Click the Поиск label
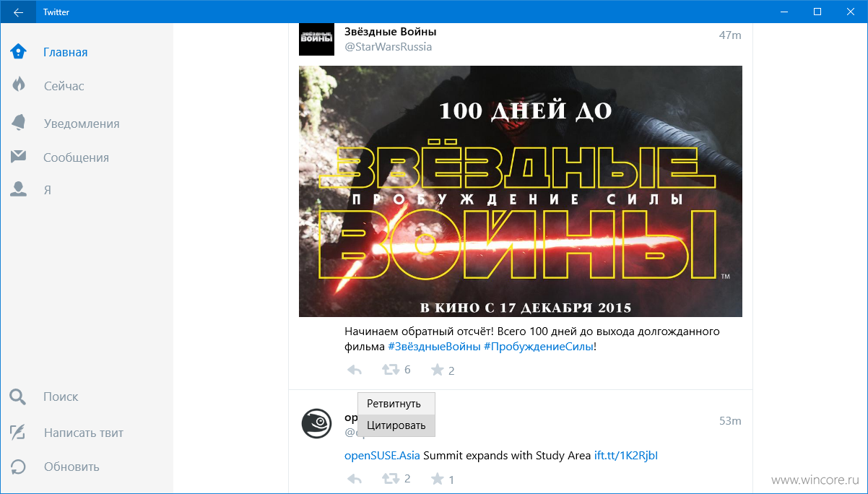 61,396
